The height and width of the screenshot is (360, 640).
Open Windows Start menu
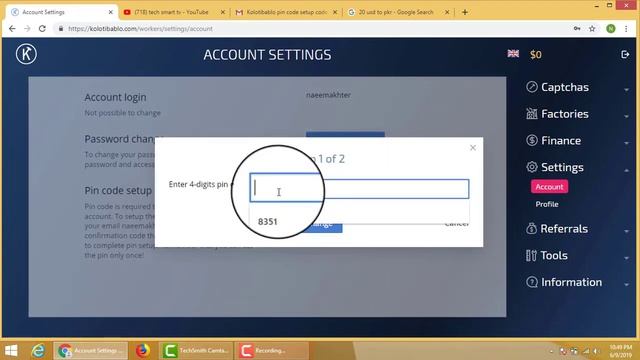point(11,351)
